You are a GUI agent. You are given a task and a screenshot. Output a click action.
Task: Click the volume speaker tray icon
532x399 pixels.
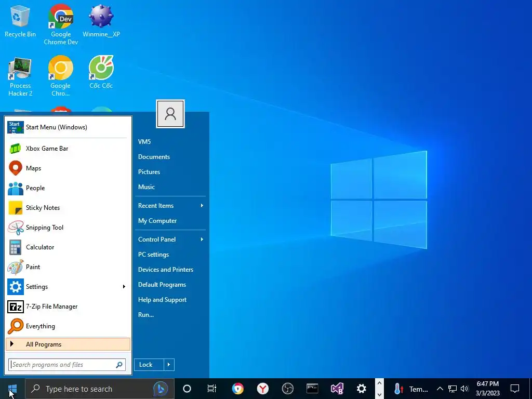point(464,389)
